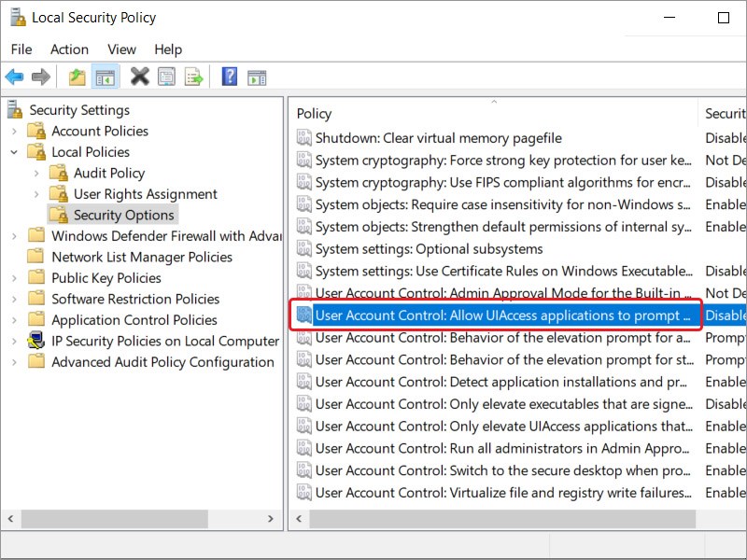Collapse the Local Policies node
The image size is (747, 560).
[14, 152]
